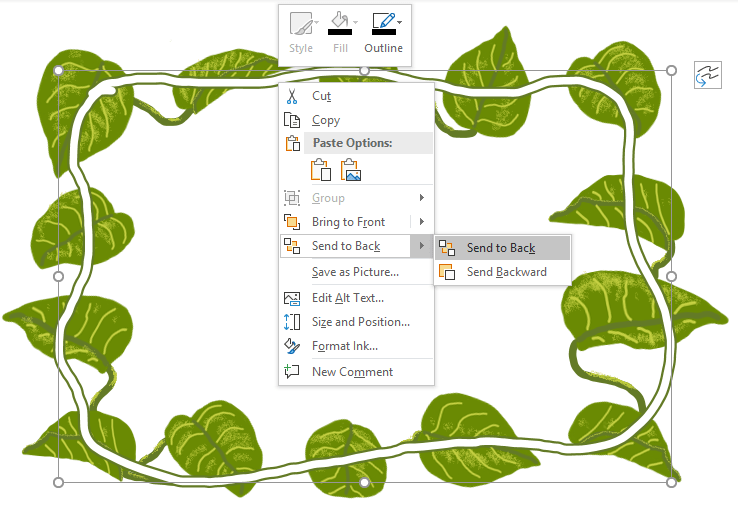The width and height of the screenshot is (738, 512).
Task: Expand the Group submenu arrow
Action: pyautogui.click(x=421, y=198)
